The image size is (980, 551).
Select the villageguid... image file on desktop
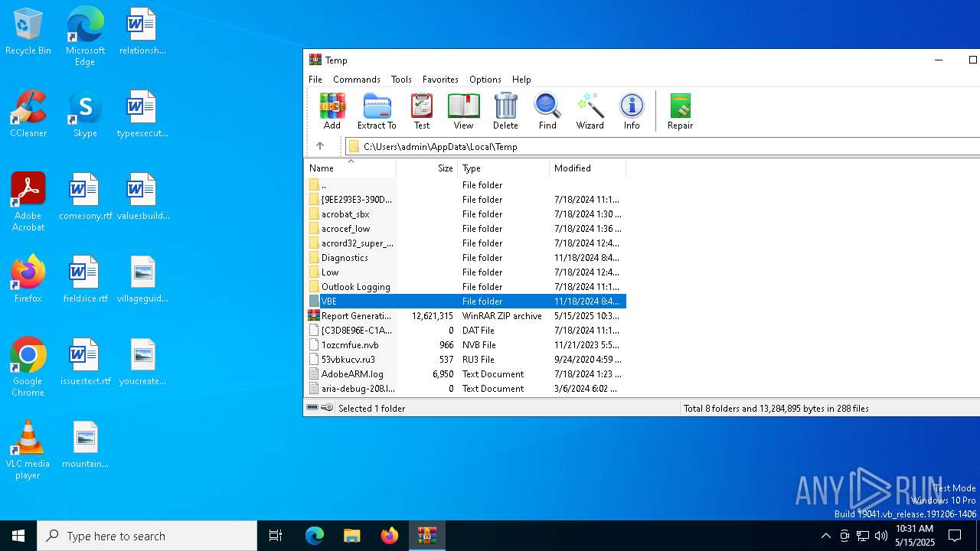pyautogui.click(x=142, y=279)
